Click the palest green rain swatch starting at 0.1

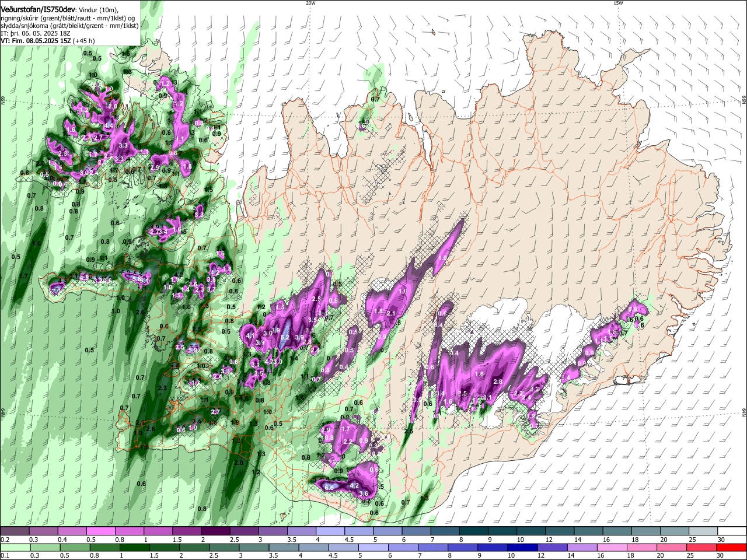click(15, 547)
